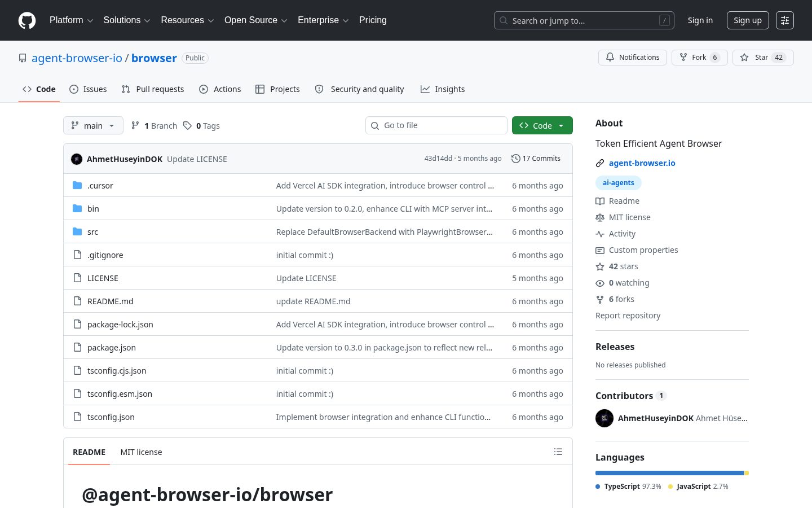Click the Go to file input
Screen dimensions: 812x508
pyautogui.click(x=436, y=125)
